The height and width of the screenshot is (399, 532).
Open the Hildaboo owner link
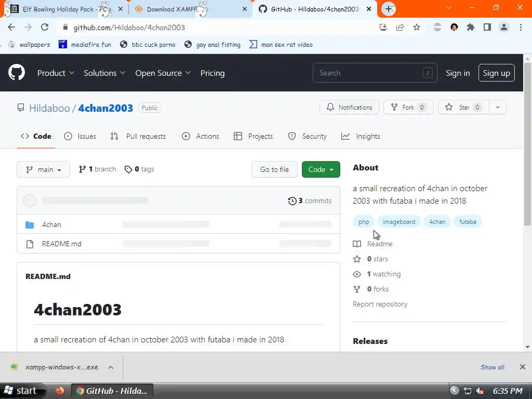coord(49,108)
